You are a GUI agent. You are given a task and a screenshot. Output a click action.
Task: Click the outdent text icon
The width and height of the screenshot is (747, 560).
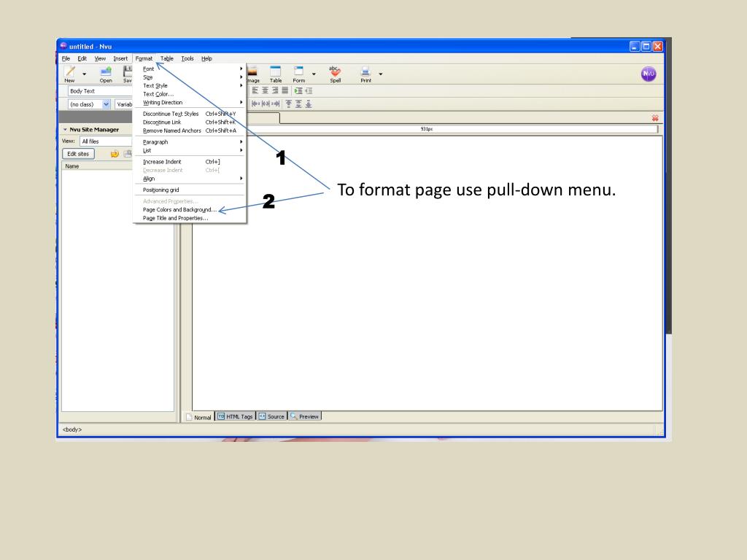[x=309, y=90]
